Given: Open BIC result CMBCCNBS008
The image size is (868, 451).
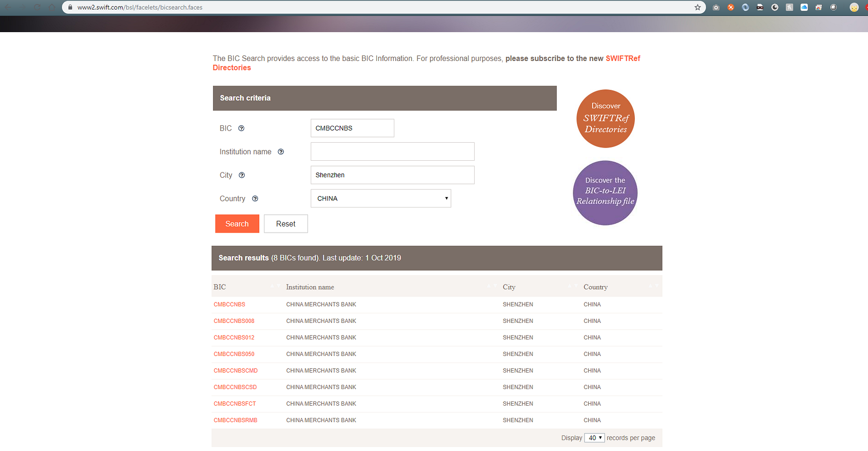Looking at the screenshot, I should [234, 321].
